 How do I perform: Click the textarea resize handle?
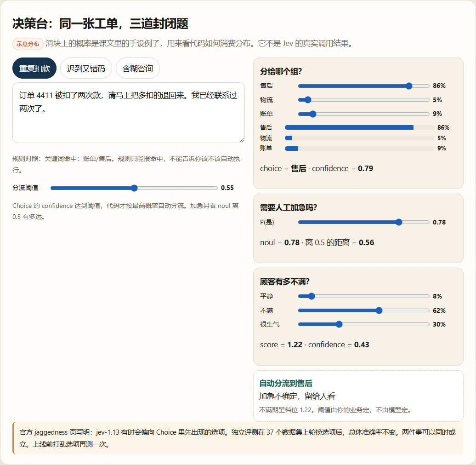pos(242,140)
